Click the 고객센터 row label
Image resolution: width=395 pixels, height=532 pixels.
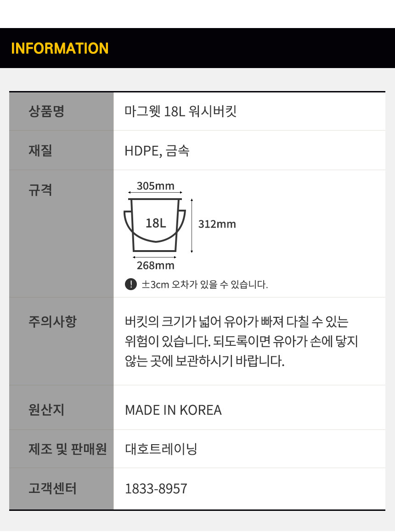tap(52, 488)
